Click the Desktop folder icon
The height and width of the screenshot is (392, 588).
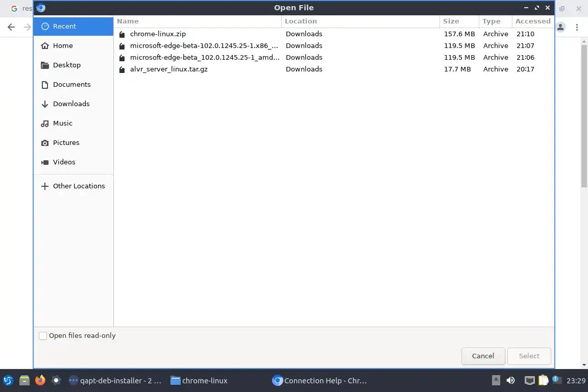(45, 65)
